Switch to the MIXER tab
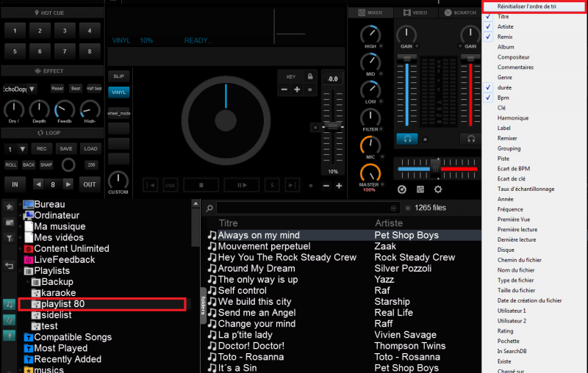 (x=370, y=12)
